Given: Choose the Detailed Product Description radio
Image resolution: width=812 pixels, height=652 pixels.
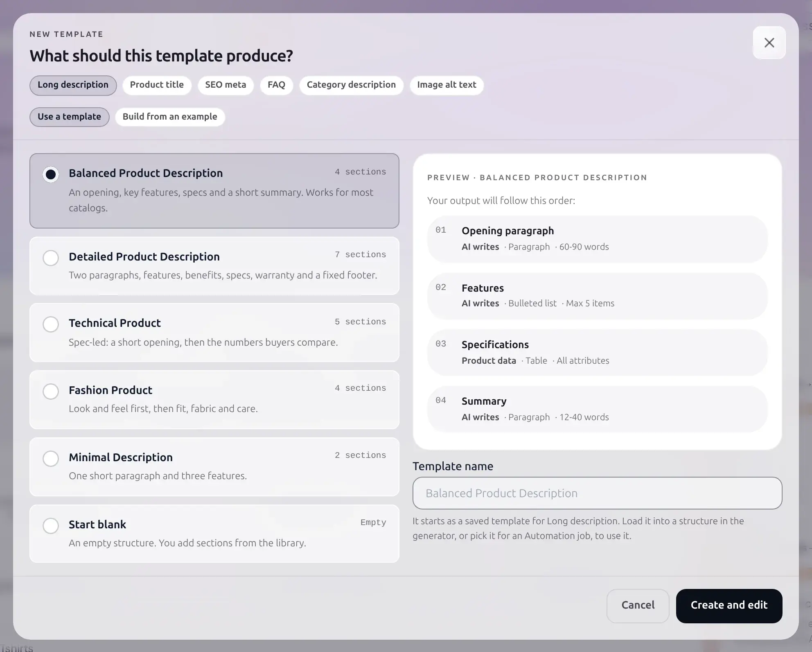Looking at the screenshot, I should tap(51, 258).
